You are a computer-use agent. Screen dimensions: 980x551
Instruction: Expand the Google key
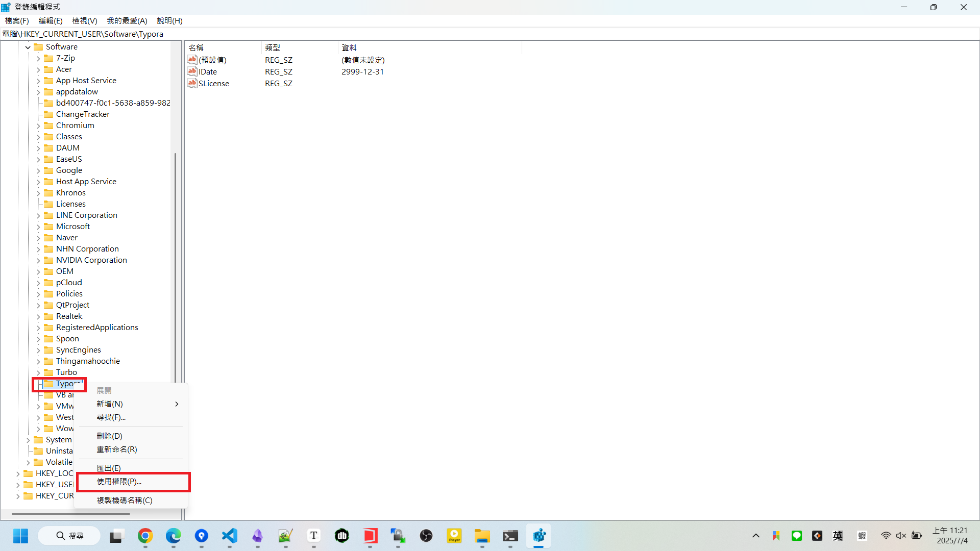[38, 170]
